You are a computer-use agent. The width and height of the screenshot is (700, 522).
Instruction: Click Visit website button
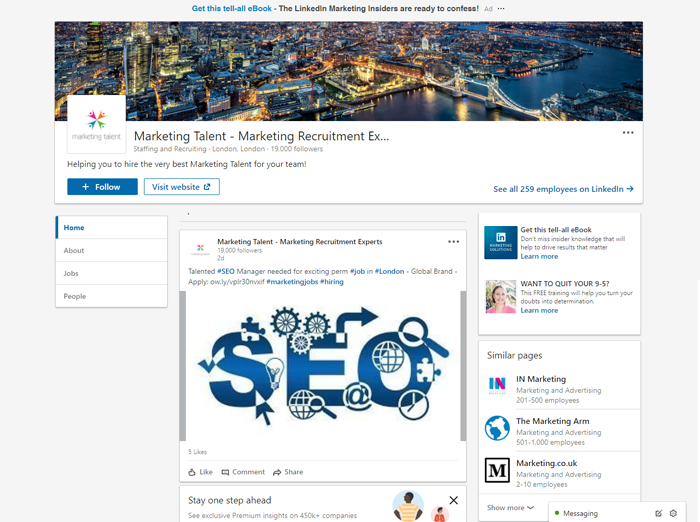(181, 187)
